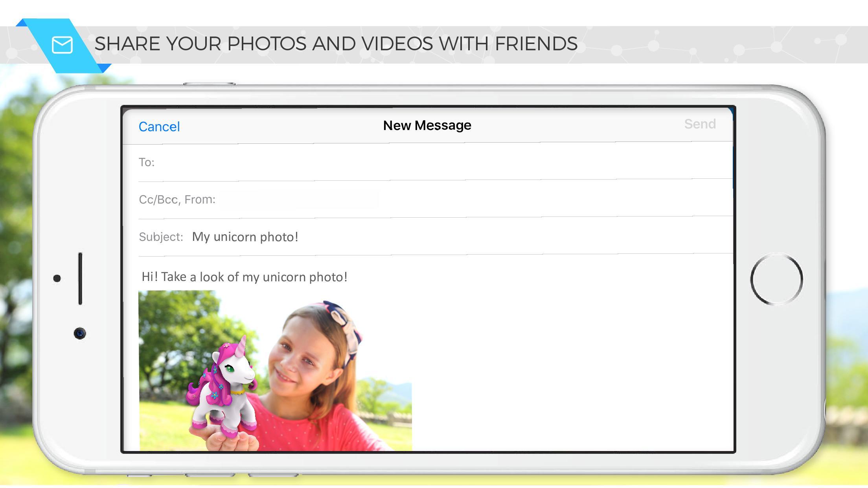Click the message body greeting text
868x488 pixels.
[x=244, y=277]
